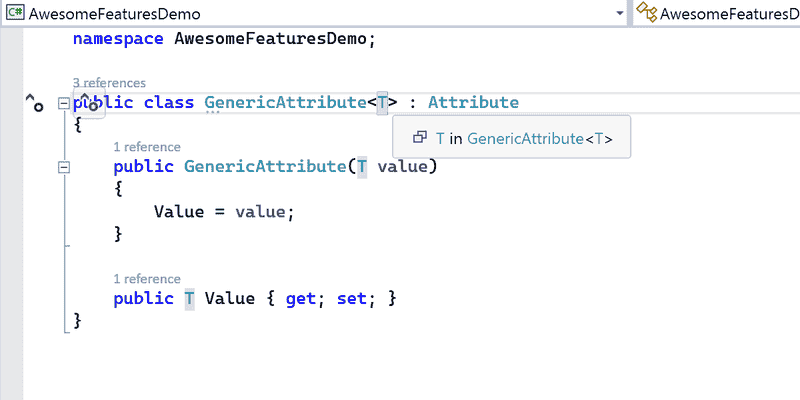
Task: Collapse the GenericAttribute class outlining region
Action: (x=64, y=104)
